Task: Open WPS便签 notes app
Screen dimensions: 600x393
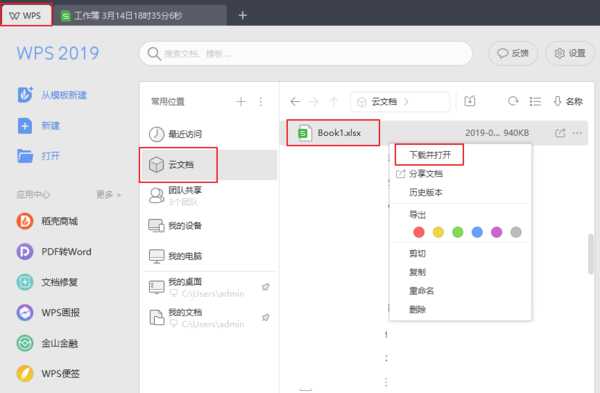Action: pos(48,373)
